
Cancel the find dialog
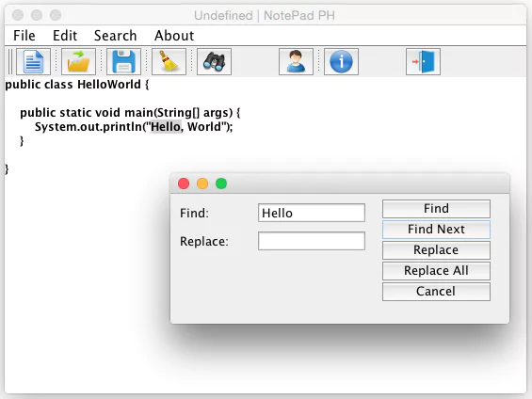[436, 291]
